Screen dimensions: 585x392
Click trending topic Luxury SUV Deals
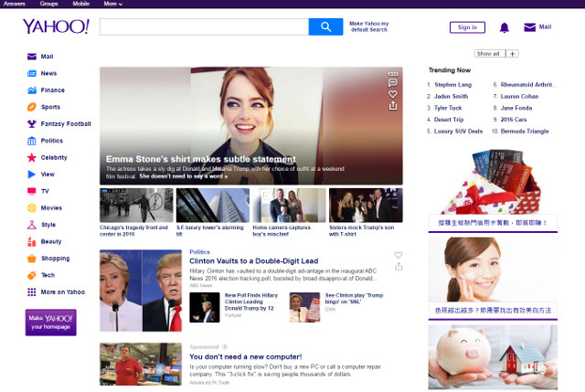458,132
